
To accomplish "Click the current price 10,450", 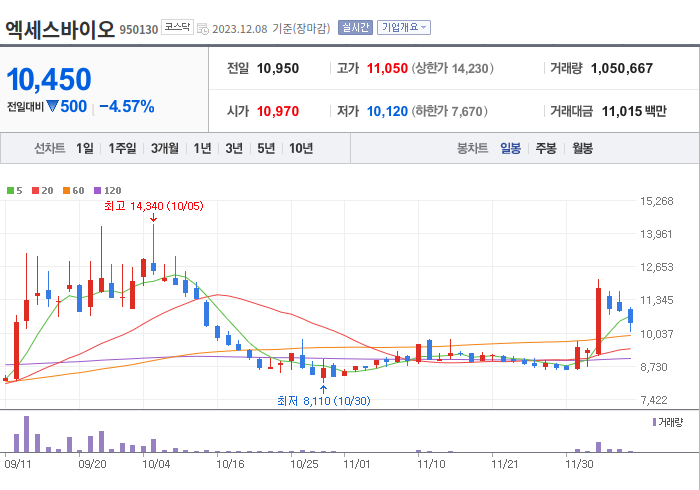I will tap(49, 79).
